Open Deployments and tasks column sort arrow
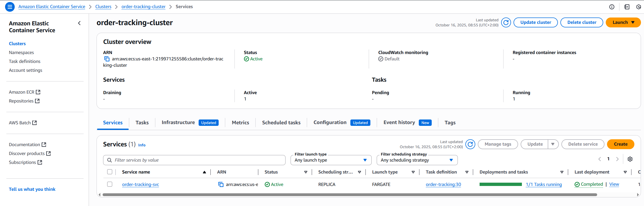This screenshot has width=644, height=206. coord(562,172)
